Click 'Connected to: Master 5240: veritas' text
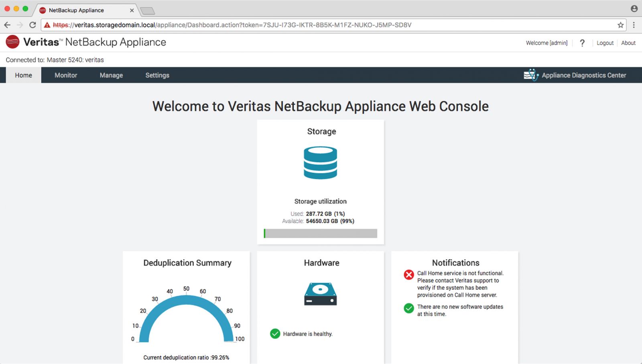642x364 pixels. (55, 60)
